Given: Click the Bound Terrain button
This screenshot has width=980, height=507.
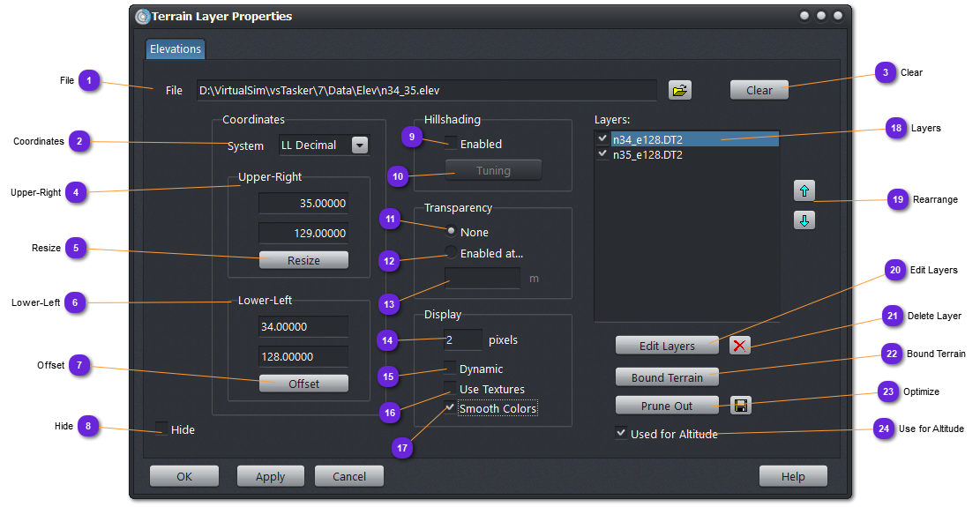Looking at the screenshot, I should pyautogui.click(x=667, y=377).
